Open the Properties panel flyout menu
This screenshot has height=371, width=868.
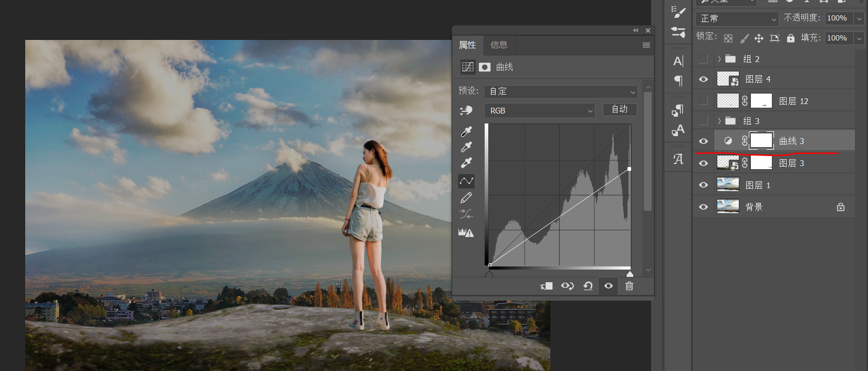pyautogui.click(x=646, y=45)
